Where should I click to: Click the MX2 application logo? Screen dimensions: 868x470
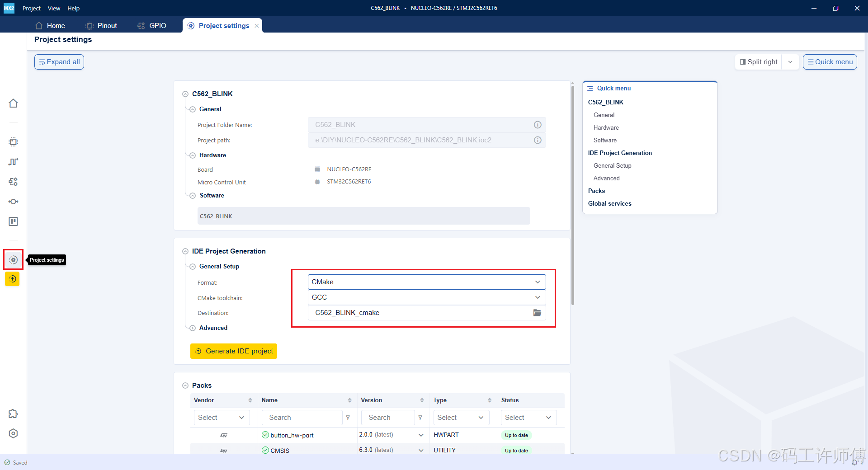pyautogui.click(x=9, y=8)
